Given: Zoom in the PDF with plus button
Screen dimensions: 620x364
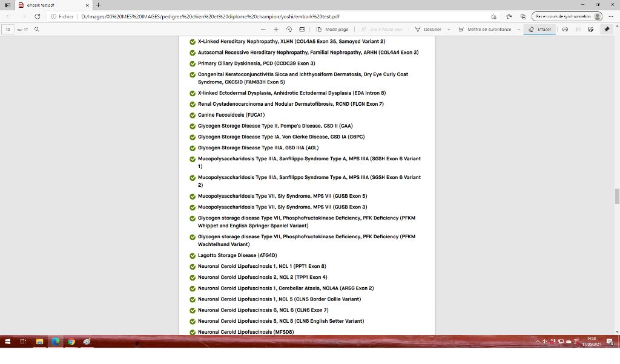Looking at the screenshot, I should pos(276,29).
